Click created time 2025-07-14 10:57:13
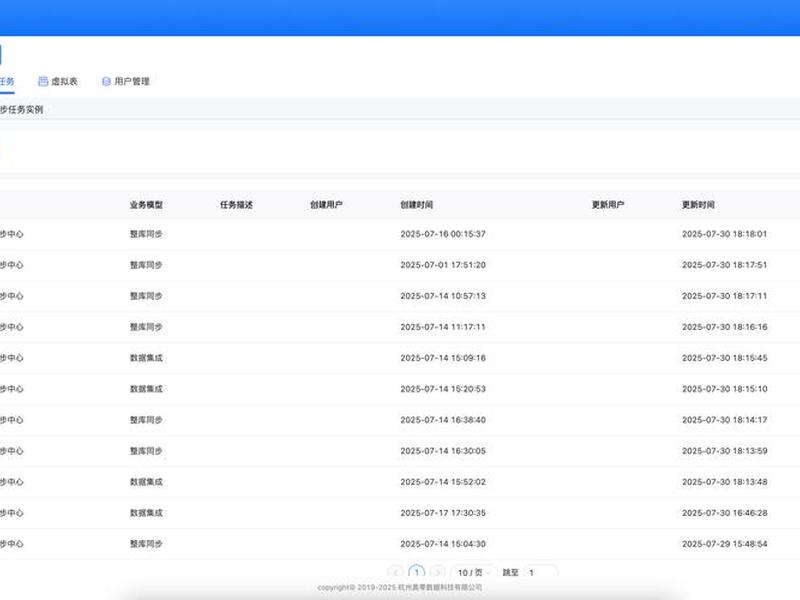This screenshot has height=600, width=800. click(443, 296)
